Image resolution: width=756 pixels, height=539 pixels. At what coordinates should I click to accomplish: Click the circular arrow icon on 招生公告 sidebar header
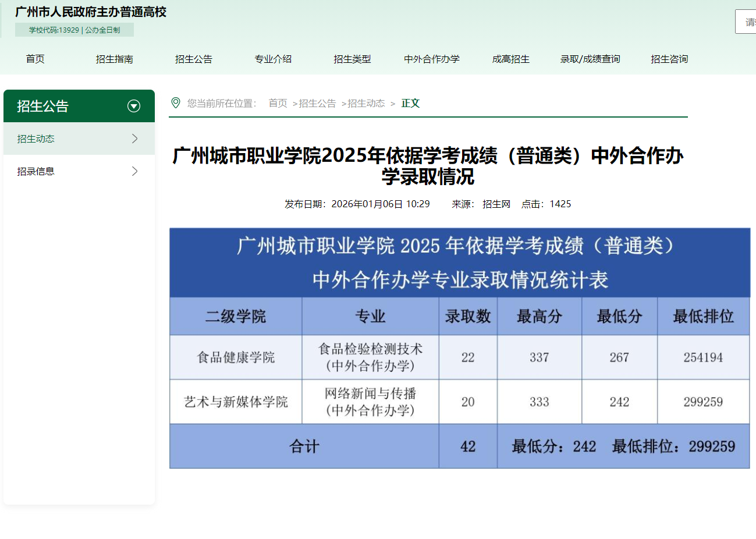point(134,106)
